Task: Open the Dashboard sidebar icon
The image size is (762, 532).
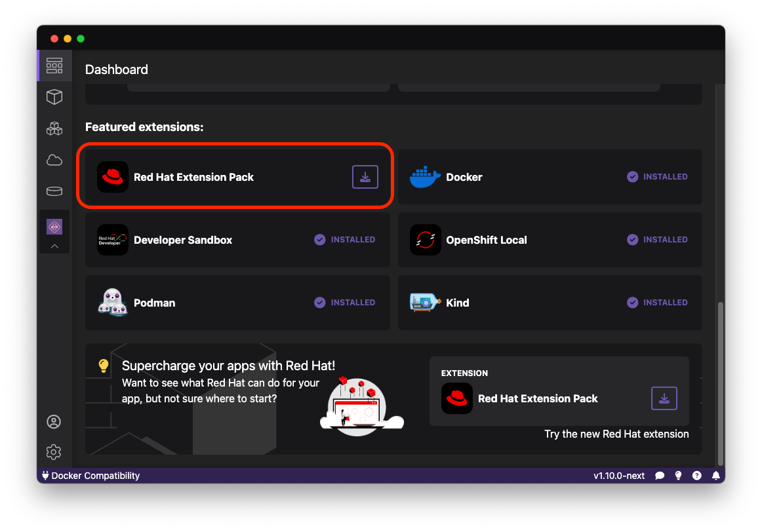Action: click(54, 66)
